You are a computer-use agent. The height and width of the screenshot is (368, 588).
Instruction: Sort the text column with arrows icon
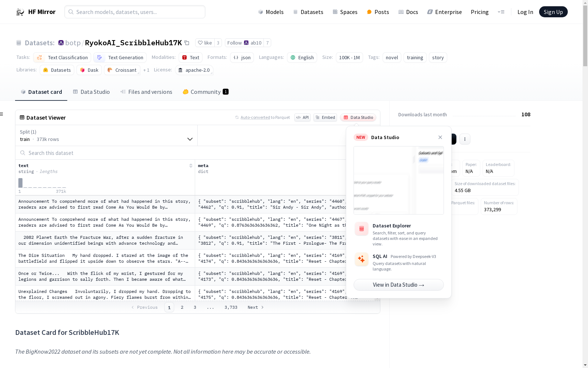[191, 166]
